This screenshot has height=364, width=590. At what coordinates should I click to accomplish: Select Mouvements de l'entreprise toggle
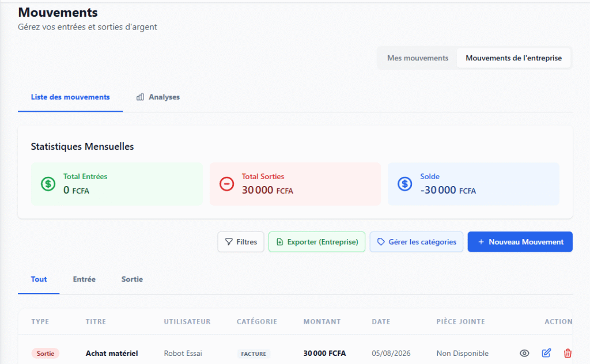point(513,58)
